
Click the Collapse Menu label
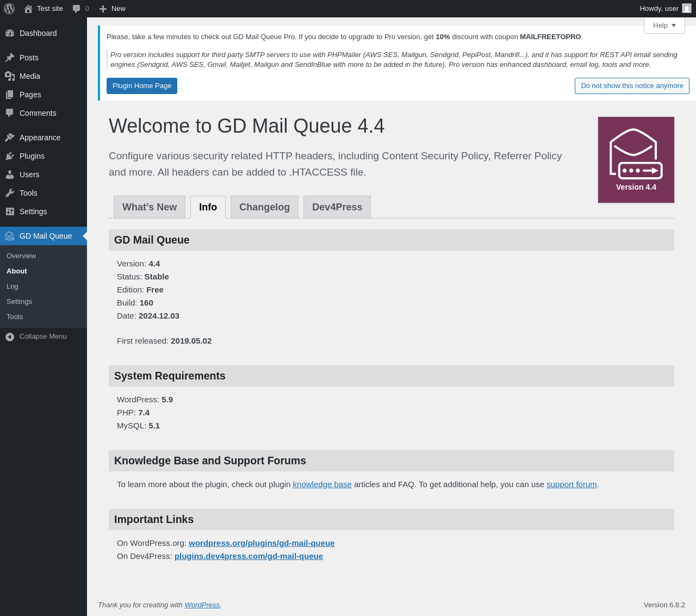pos(43,337)
